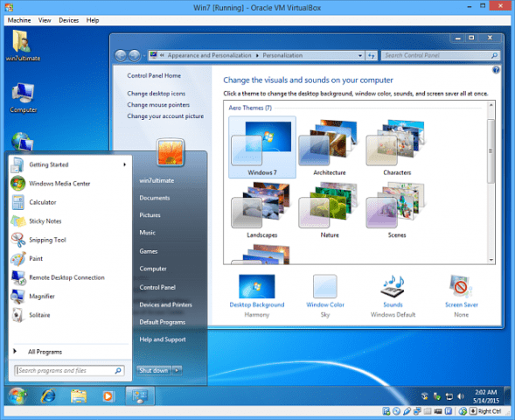Viewport: 515px width, 420px height.
Task: Open Magnifier
Action: point(70,296)
